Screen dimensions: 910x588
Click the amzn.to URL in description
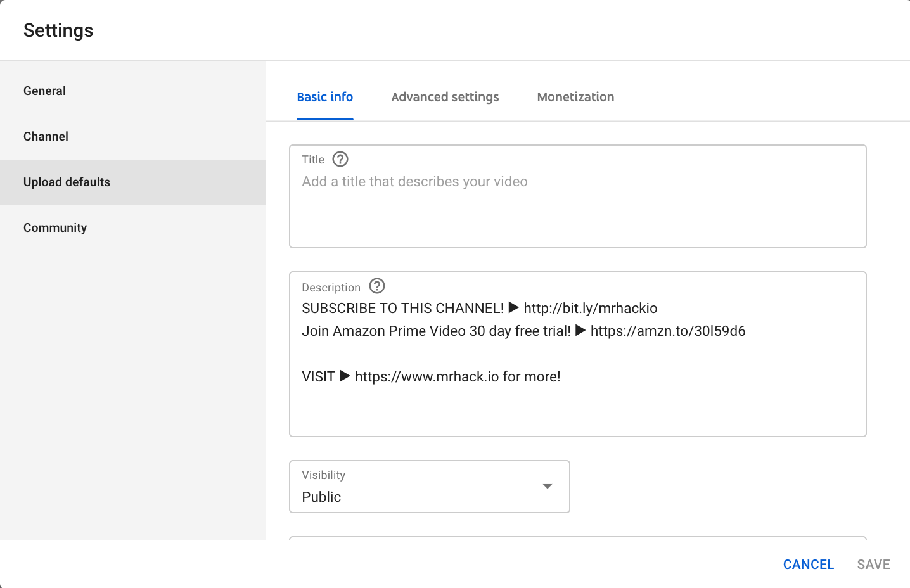click(667, 331)
